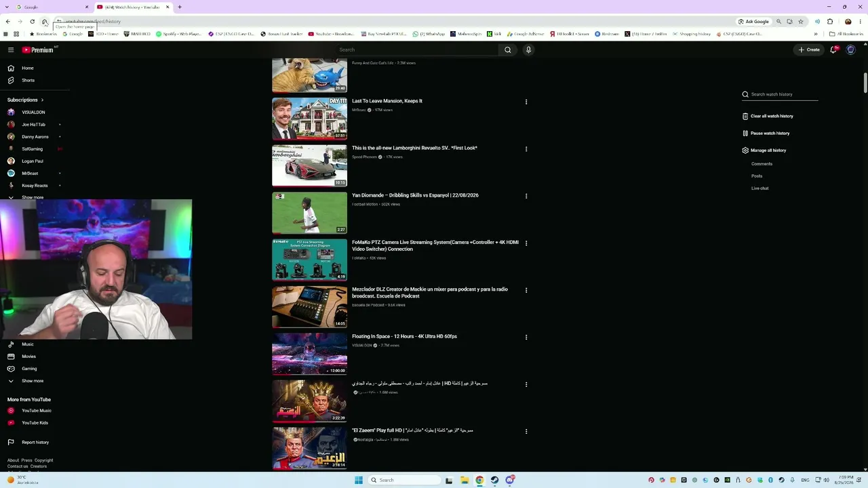
Task: Open Last To Leave Mansion video thumbnail
Action: pos(309,119)
